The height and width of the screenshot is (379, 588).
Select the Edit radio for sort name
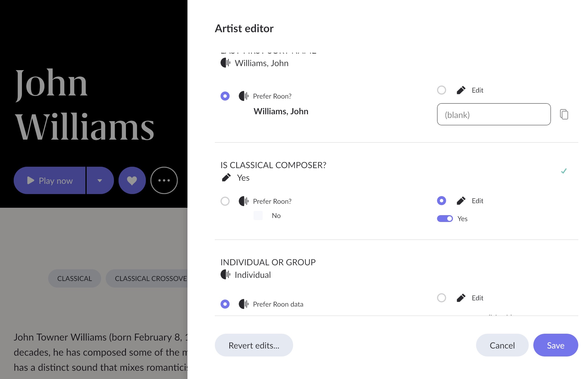442,90
